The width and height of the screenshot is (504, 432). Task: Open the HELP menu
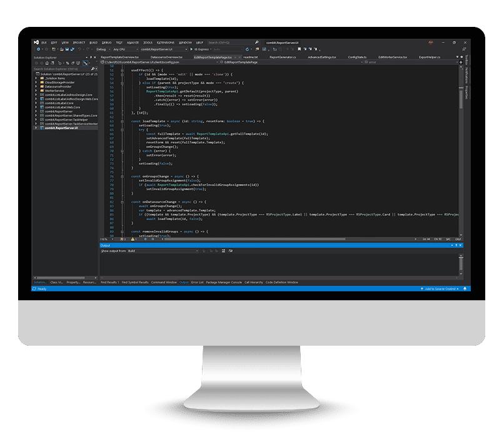point(199,43)
